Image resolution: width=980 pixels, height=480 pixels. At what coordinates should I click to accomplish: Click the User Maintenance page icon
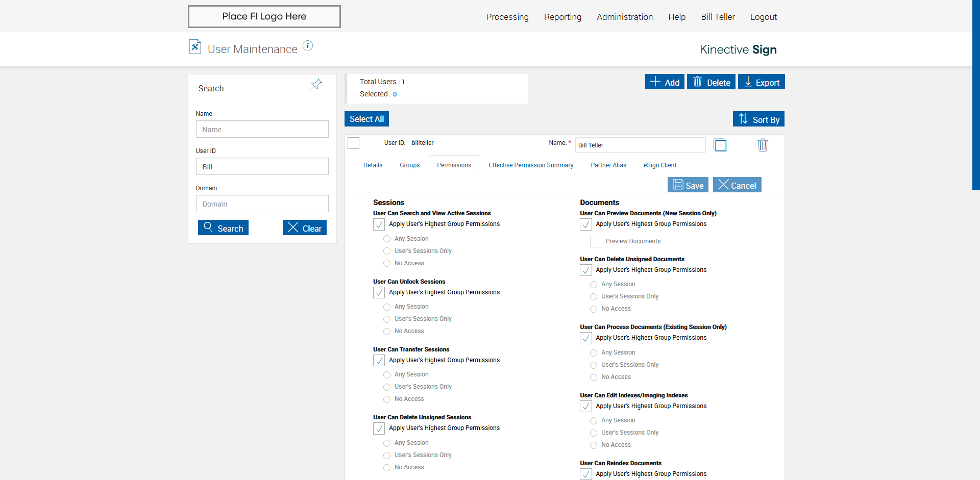tap(195, 47)
